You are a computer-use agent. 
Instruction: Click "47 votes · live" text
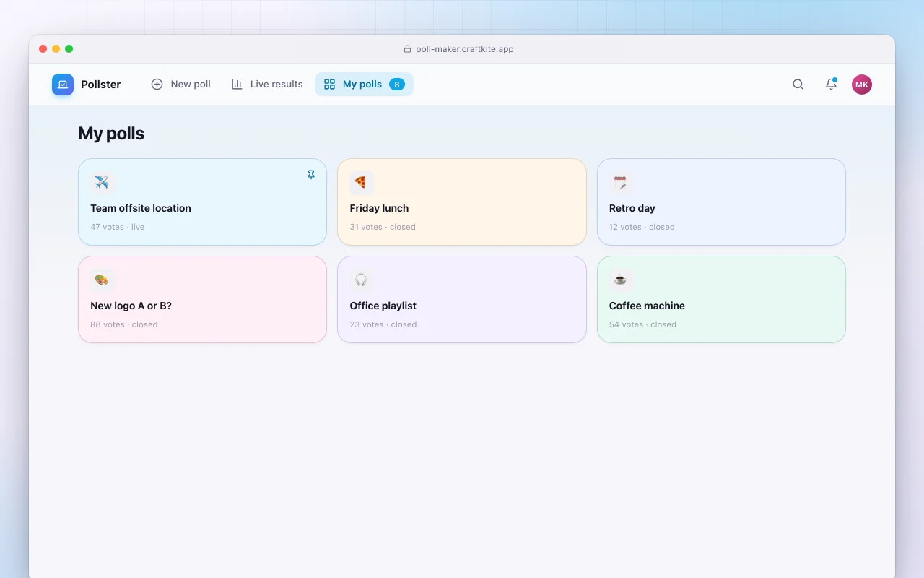coord(118,227)
